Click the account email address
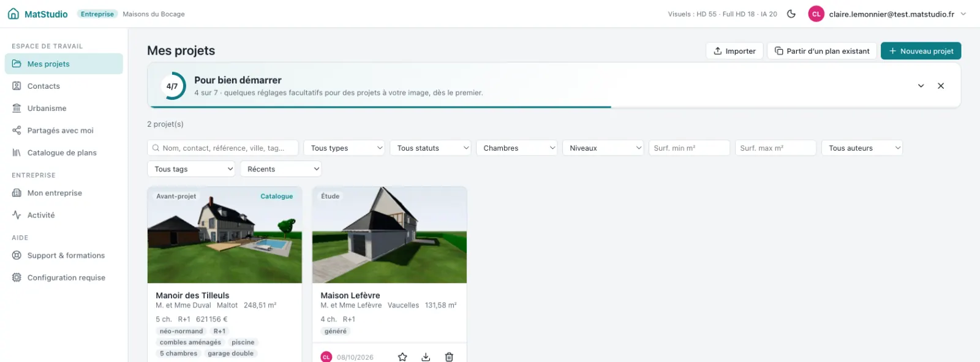The height and width of the screenshot is (362, 980). 892,14
